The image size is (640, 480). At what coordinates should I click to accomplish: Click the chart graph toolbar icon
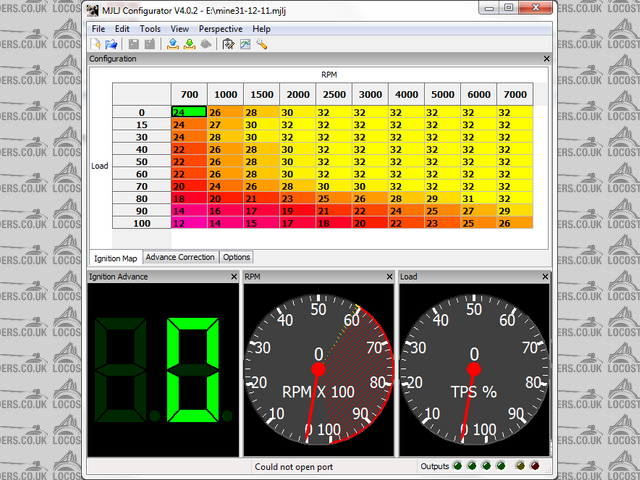point(245,44)
